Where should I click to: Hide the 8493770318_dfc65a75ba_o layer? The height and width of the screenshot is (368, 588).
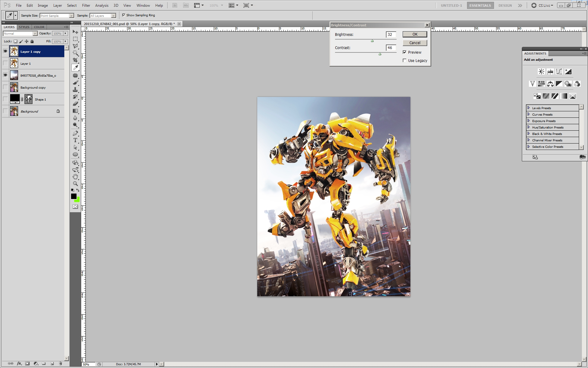tap(5, 75)
